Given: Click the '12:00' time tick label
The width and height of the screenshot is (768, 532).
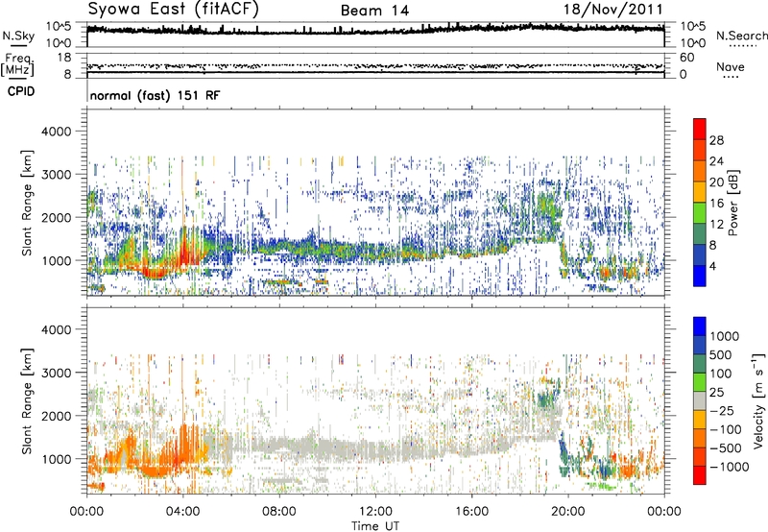Looking at the screenshot, I should pos(375,512).
